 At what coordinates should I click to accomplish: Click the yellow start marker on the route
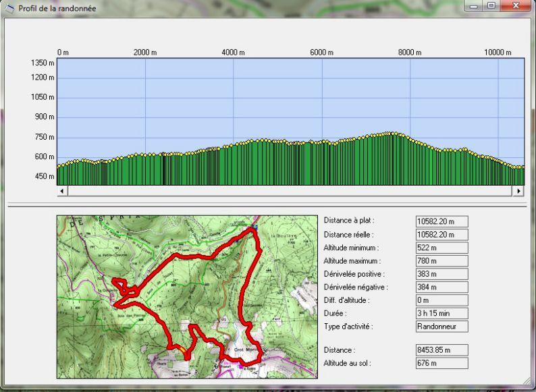point(186,352)
